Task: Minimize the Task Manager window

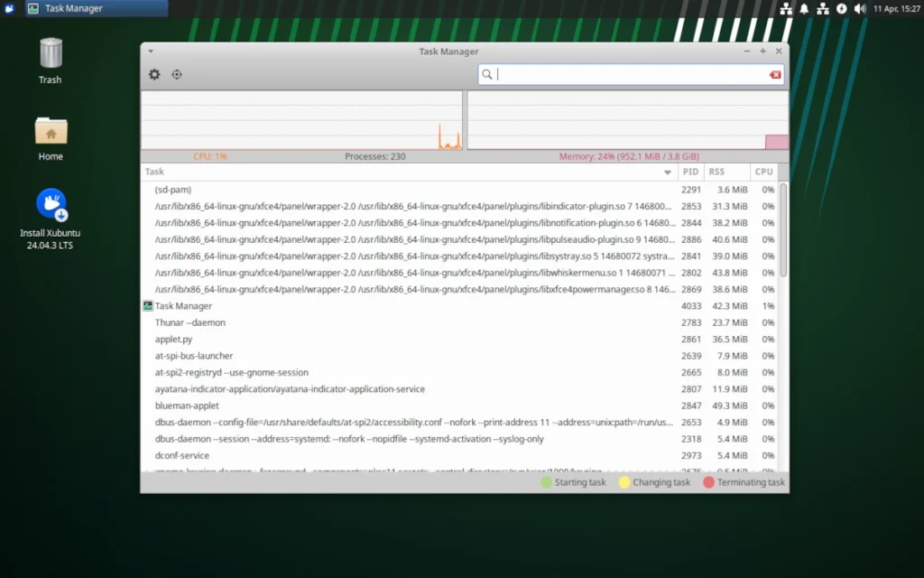Action: pyautogui.click(x=746, y=51)
